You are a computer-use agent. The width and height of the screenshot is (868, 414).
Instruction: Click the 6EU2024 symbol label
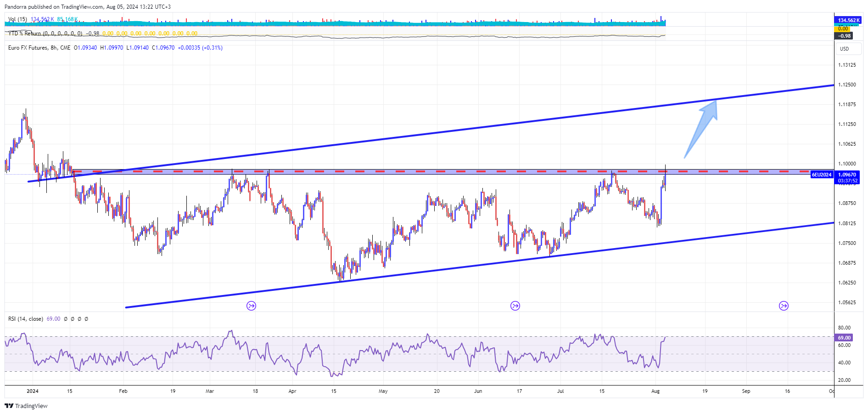(x=822, y=175)
